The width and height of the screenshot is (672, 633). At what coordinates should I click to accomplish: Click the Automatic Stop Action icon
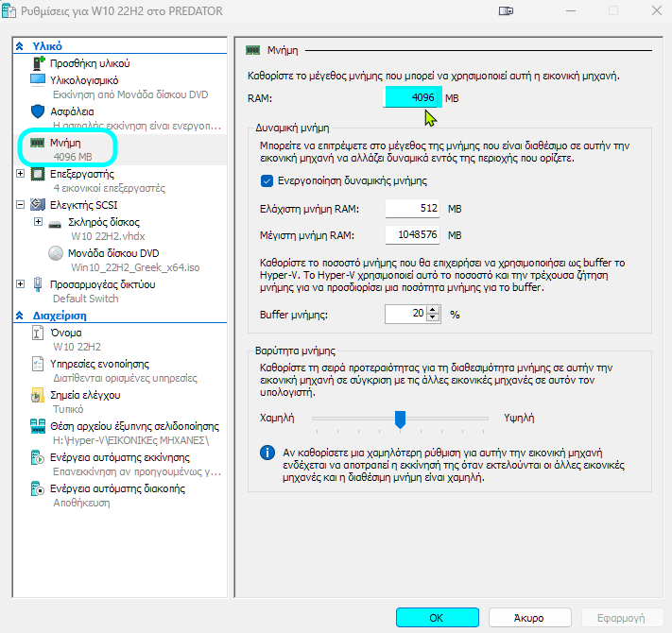click(x=38, y=488)
